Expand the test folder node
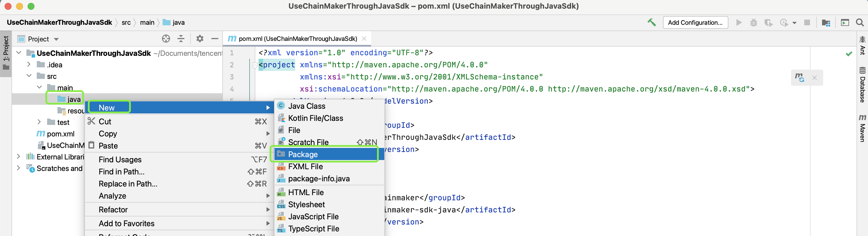This screenshot has height=236, width=868. point(39,122)
